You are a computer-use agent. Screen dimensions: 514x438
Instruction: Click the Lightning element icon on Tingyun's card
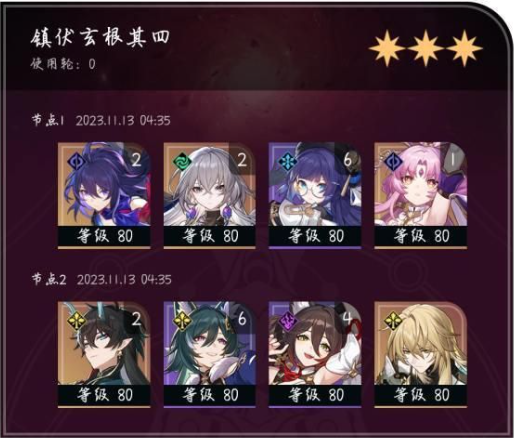pos(287,320)
